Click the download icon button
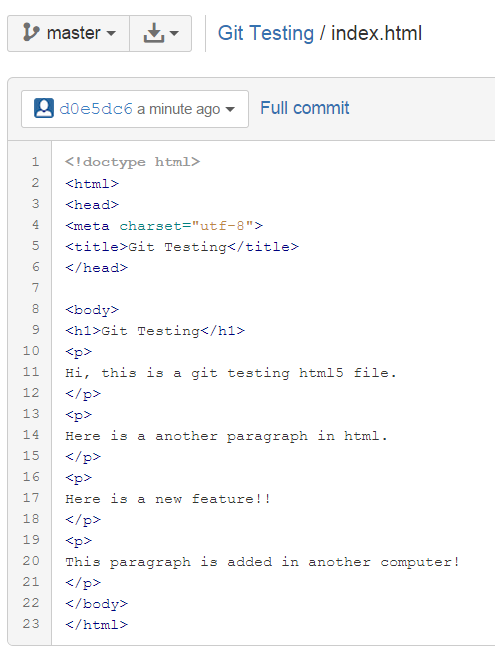Screen dimensions: 495x656 pos(154,33)
